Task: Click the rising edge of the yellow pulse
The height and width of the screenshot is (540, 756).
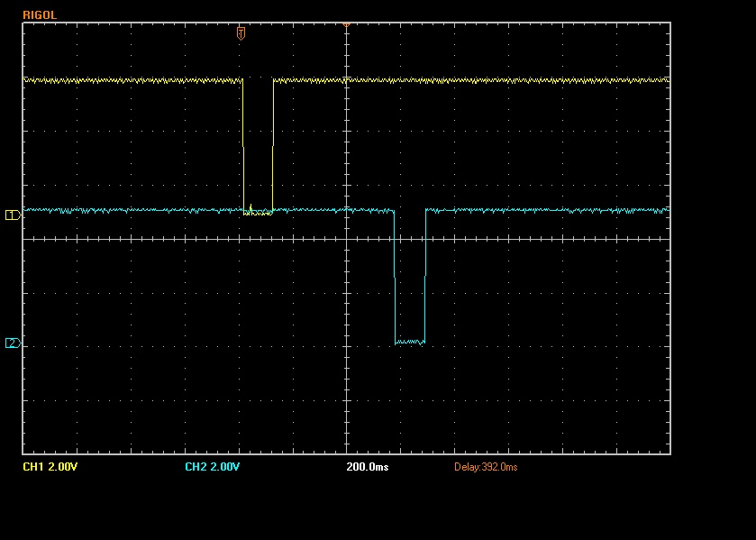Action: pyautogui.click(x=272, y=144)
